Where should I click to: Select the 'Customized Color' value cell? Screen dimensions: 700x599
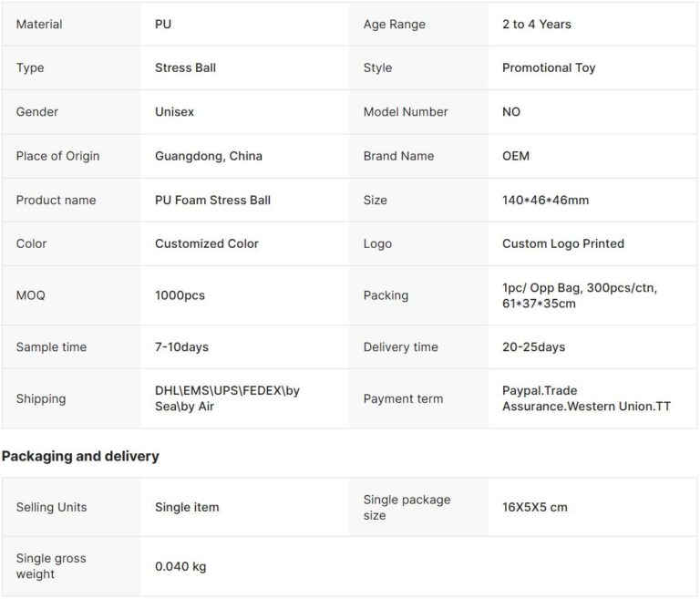tap(207, 243)
